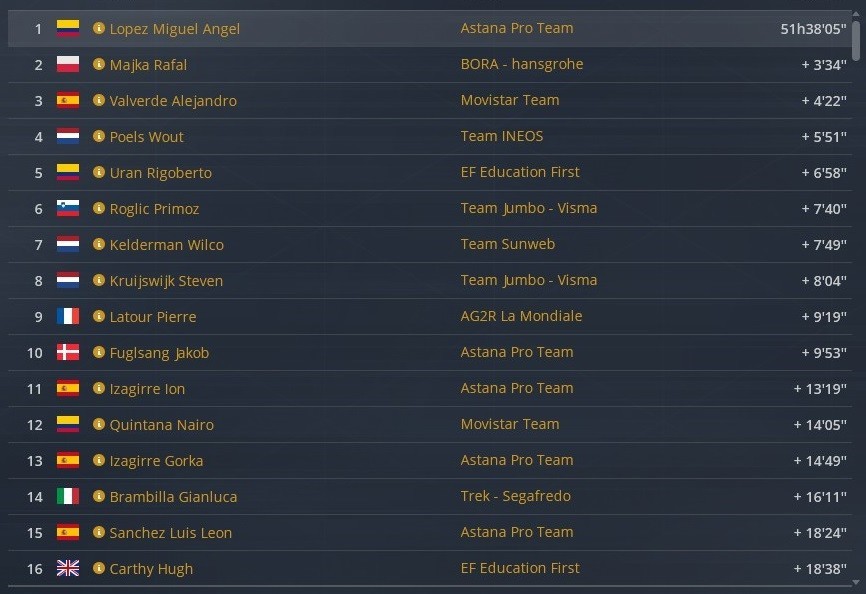Open Team INEOS team link
This screenshot has height=594, width=866.
[x=502, y=136]
